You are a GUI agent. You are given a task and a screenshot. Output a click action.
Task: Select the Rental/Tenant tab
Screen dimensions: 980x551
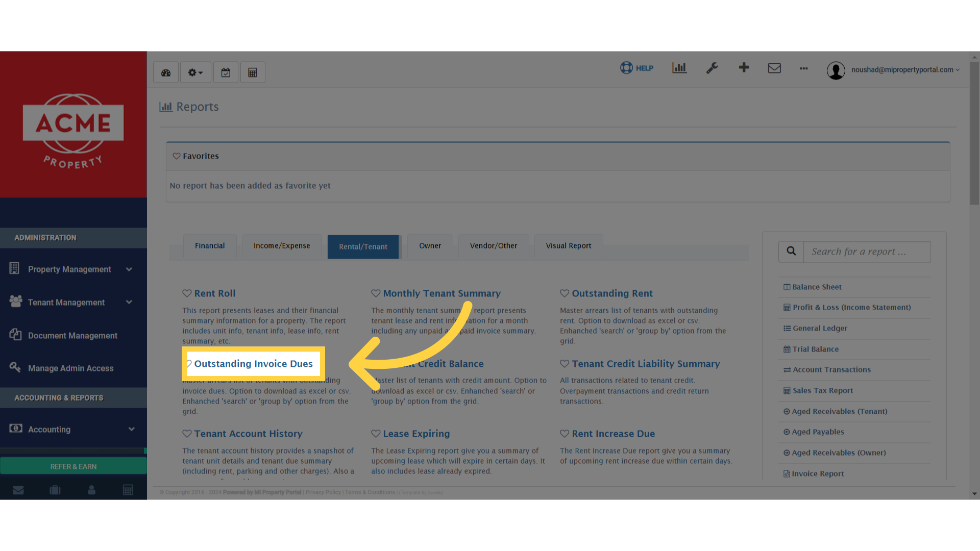pos(363,247)
